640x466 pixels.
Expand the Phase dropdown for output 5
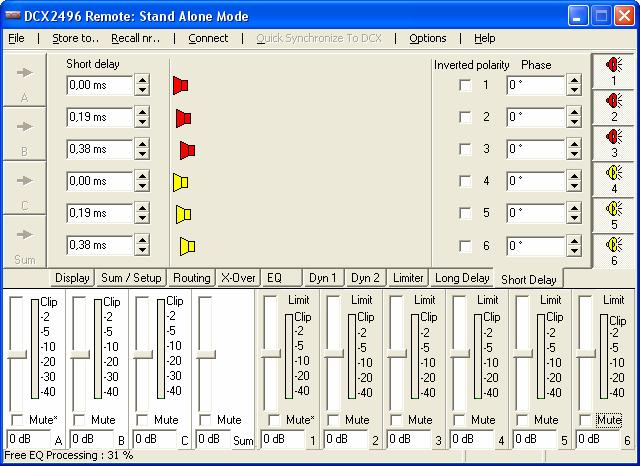coord(574,214)
